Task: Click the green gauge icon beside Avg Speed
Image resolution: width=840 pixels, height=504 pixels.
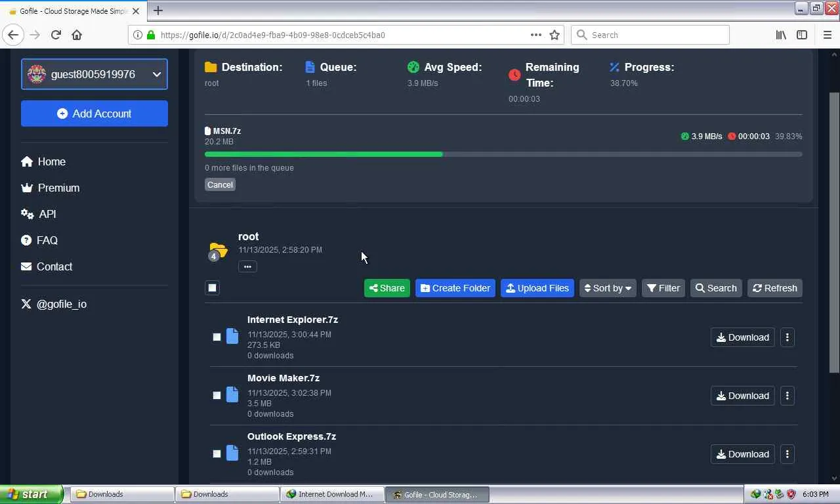Action: pos(413,67)
